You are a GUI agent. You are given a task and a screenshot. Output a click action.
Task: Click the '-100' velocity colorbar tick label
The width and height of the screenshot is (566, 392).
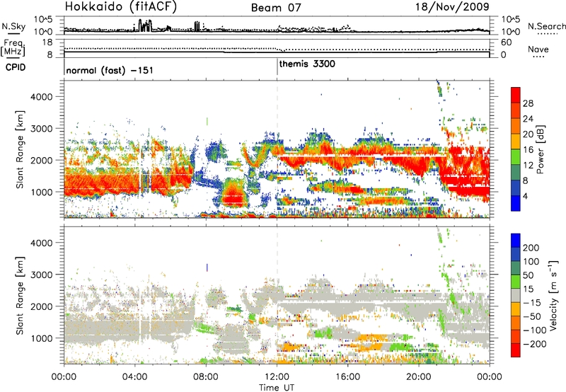pos(535,330)
